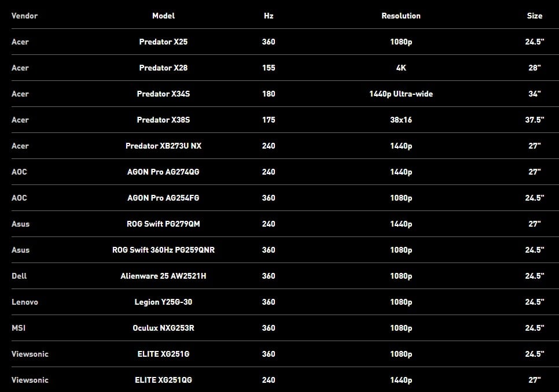Open the Predator X34S model entry
This screenshot has height=392, width=559.
click(x=163, y=94)
